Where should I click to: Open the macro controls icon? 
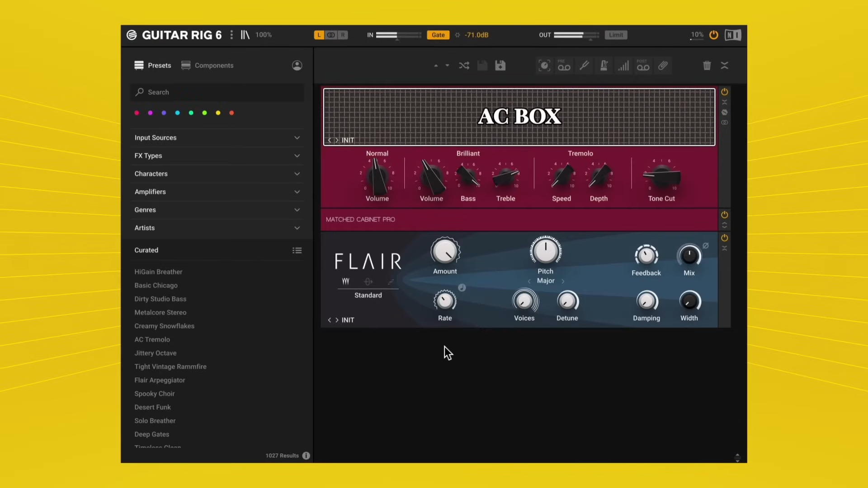(x=544, y=66)
